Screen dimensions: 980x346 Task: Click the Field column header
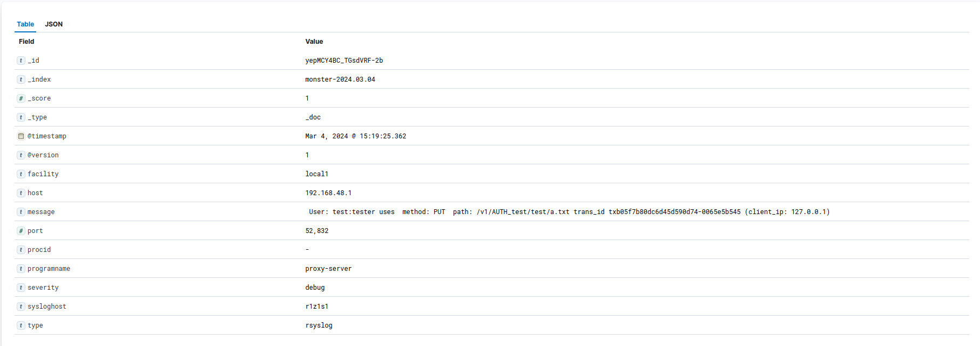[26, 42]
